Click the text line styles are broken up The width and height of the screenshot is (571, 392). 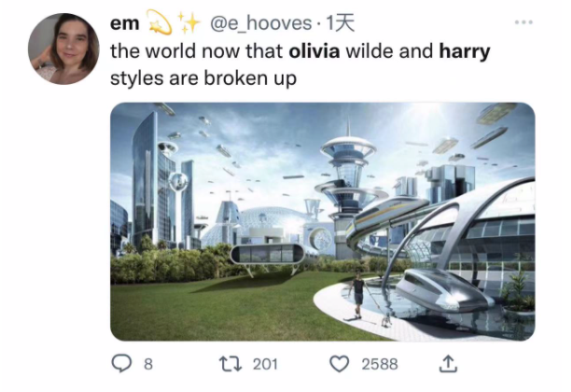tap(203, 78)
